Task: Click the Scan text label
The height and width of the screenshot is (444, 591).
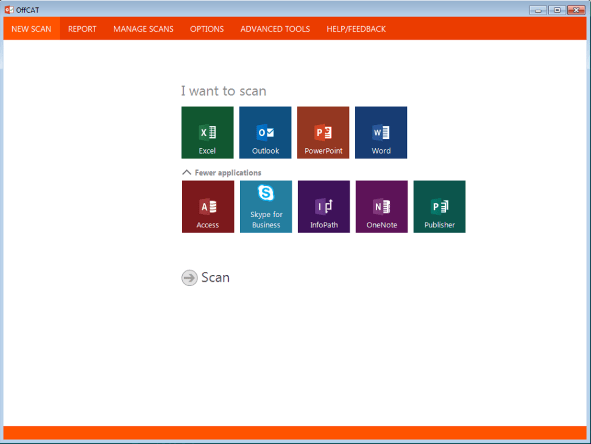Action: 215,278
